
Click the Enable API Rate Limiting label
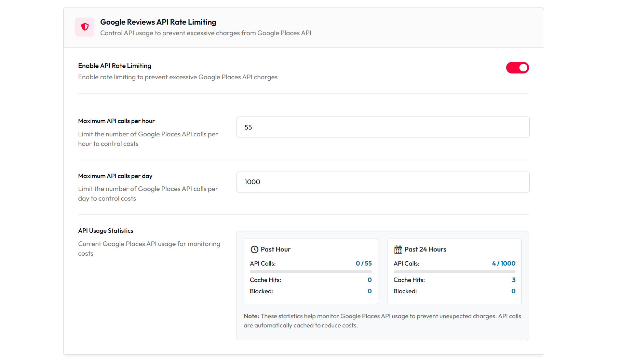[x=114, y=66]
